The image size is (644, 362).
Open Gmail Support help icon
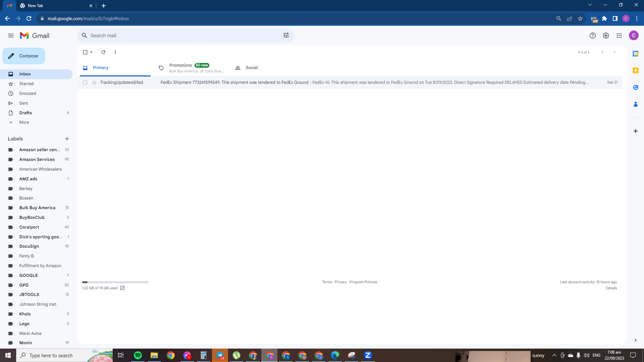tap(593, 36)
